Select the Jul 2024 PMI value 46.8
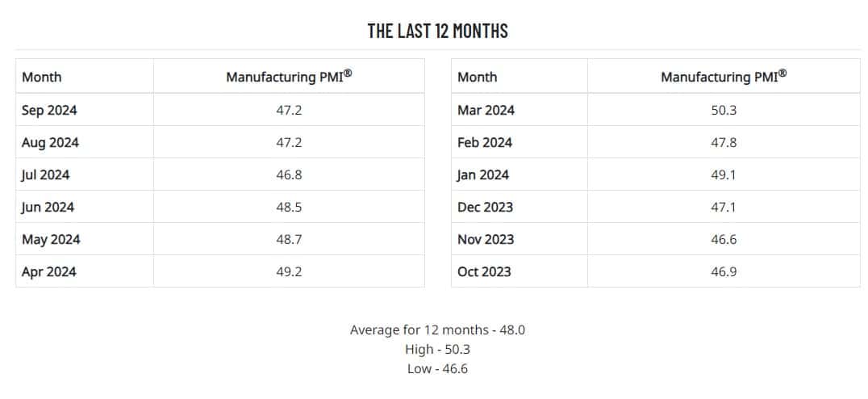Viewport: 868px width, 399px height. pos(289,174)
